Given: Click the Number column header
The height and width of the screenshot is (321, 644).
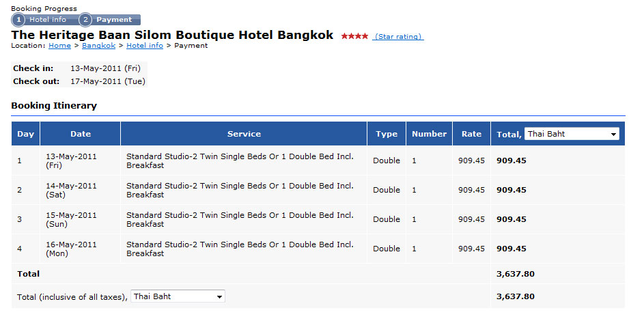Looking at the screenshot, I should (429, 134).
